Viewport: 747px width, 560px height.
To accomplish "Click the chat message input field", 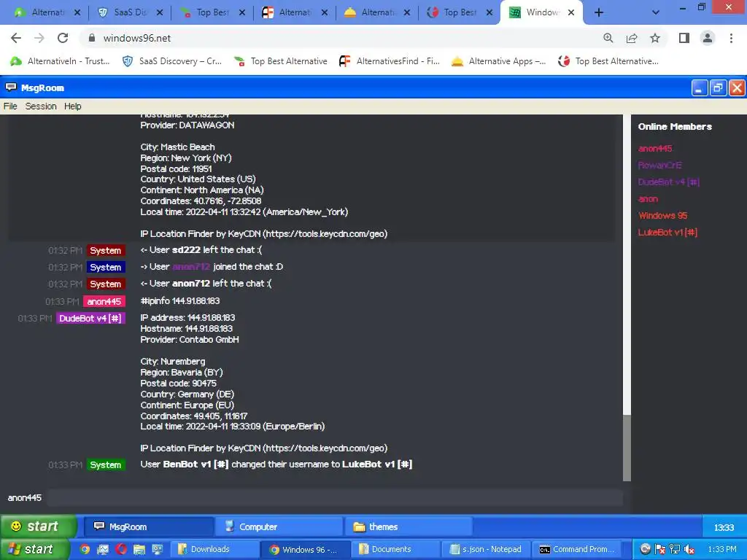I will [334, 497].
